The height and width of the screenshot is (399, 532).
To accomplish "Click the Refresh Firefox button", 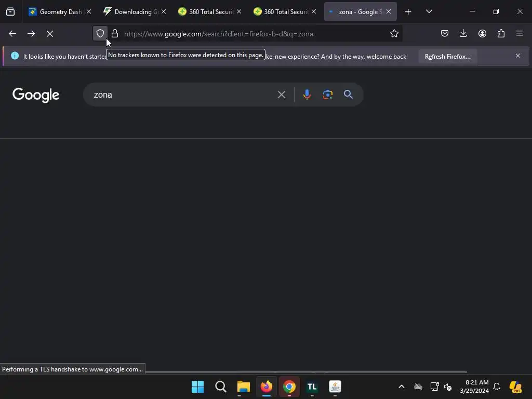I will (447, 57).
